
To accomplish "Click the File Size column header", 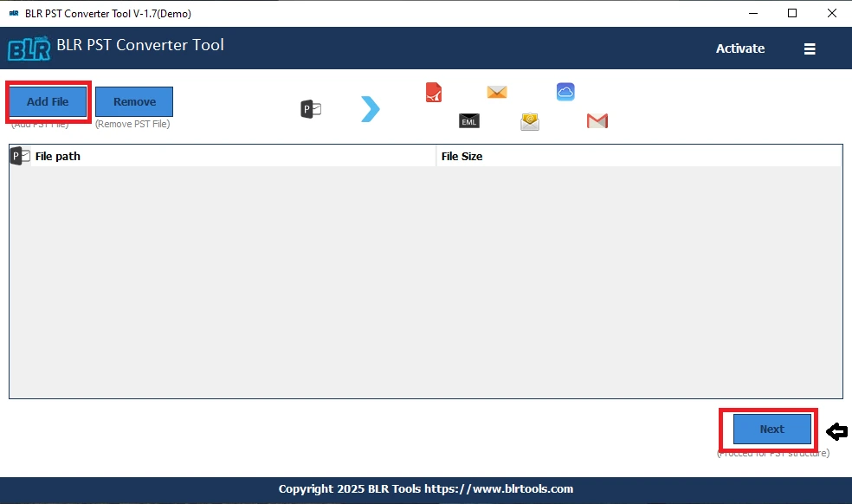I will (639, 156).
